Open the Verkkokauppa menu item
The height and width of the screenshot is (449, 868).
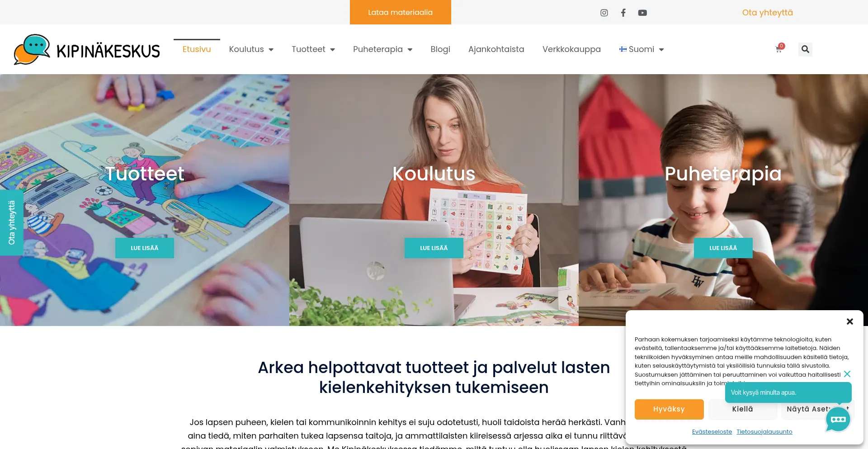coord(571,49)
